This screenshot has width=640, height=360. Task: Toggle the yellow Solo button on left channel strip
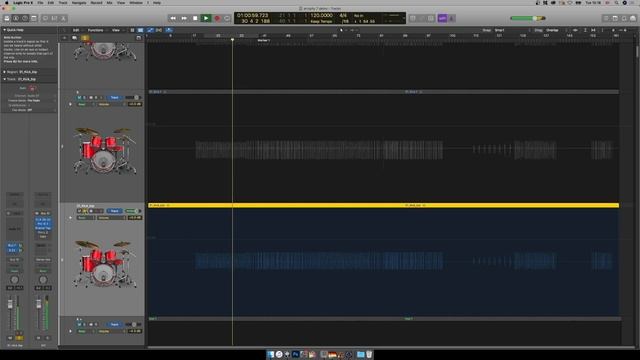19,338
